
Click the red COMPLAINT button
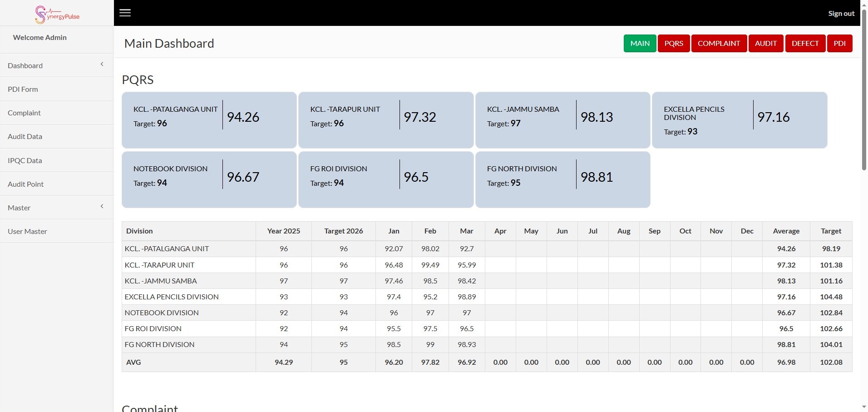pyautogui.click(x=719, y=43)
